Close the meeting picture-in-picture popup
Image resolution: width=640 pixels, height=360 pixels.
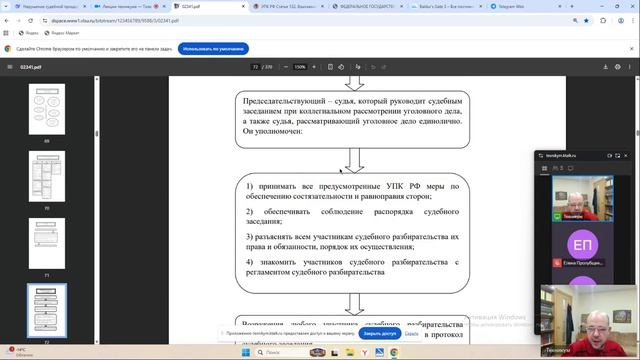[x=626, y=156]
